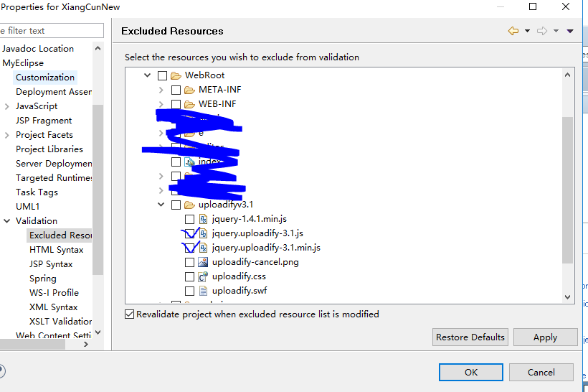
Task: Click the jquery.uploadify-3.1.min.js file icon
Action: 203,248
